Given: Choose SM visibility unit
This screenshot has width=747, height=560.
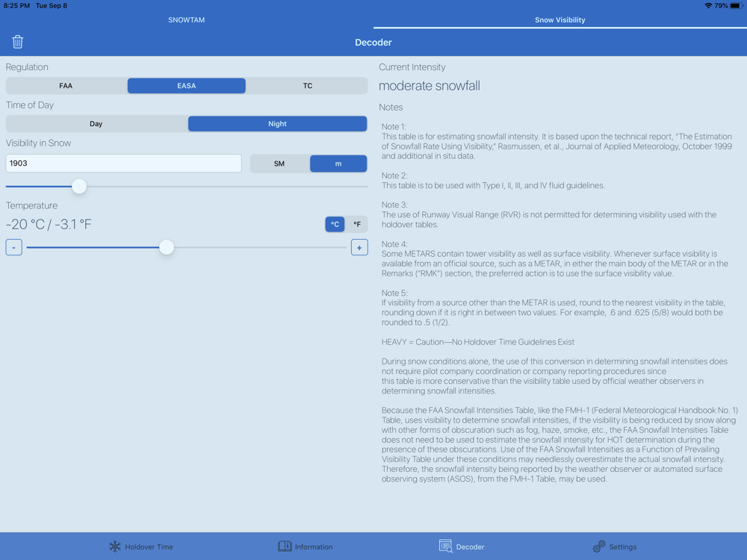Looking at the screenshot, I should pos(279,164).
